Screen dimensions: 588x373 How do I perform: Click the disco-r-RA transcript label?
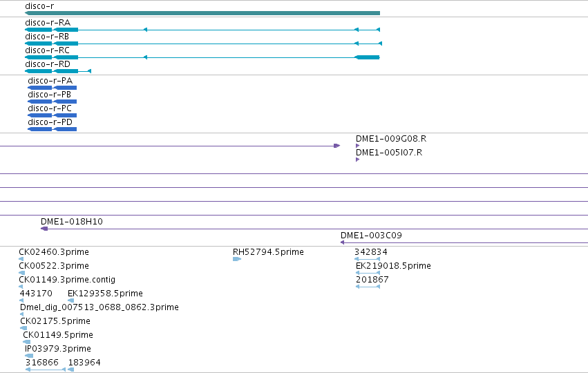tap(48, 23)
